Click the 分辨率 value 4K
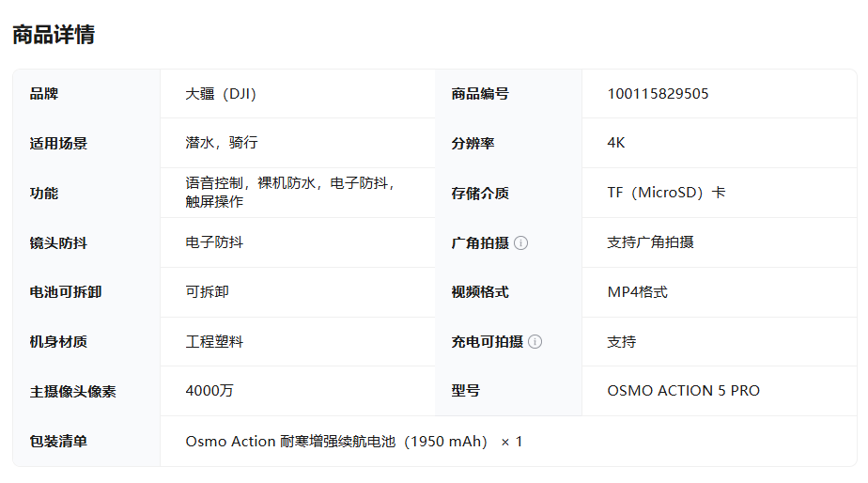 coord(616,142)
